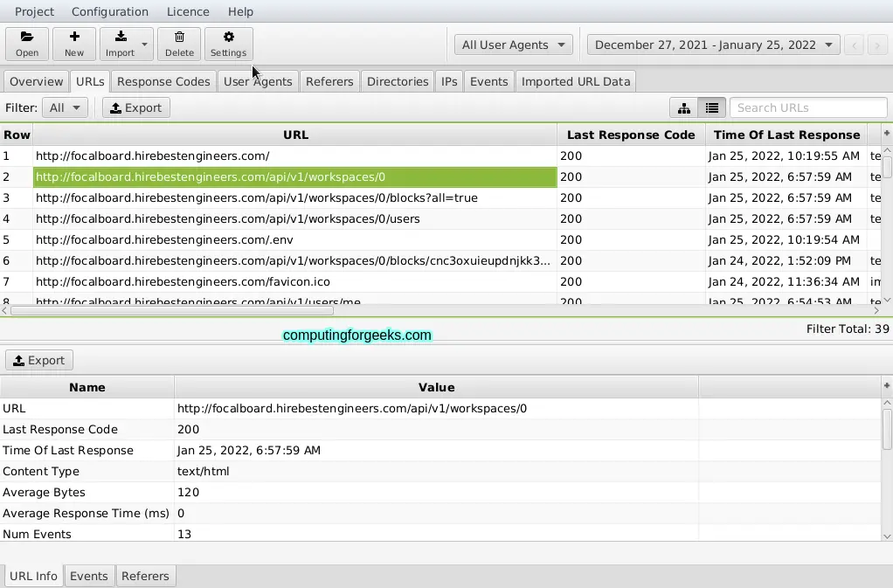Open the Directories tab

(398, 81)
